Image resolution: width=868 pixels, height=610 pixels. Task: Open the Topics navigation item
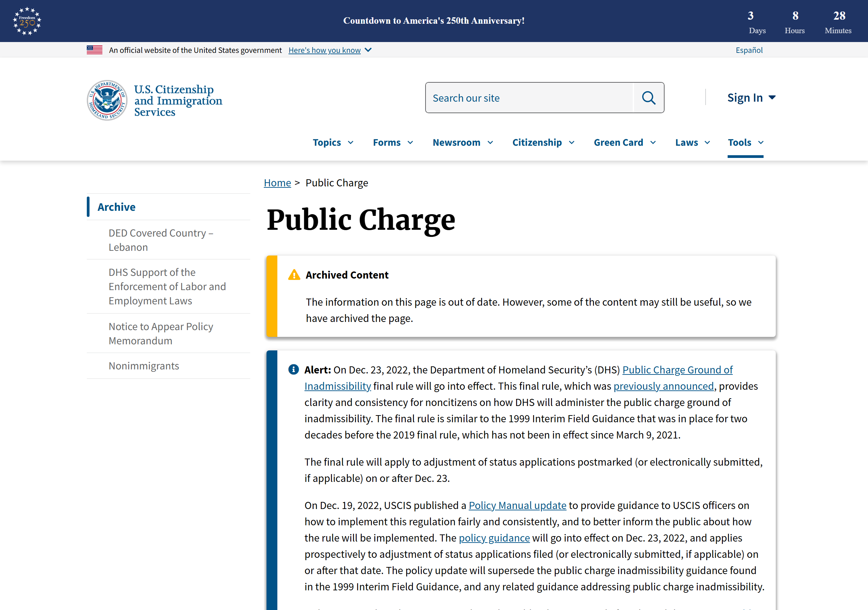coord(327,142)
